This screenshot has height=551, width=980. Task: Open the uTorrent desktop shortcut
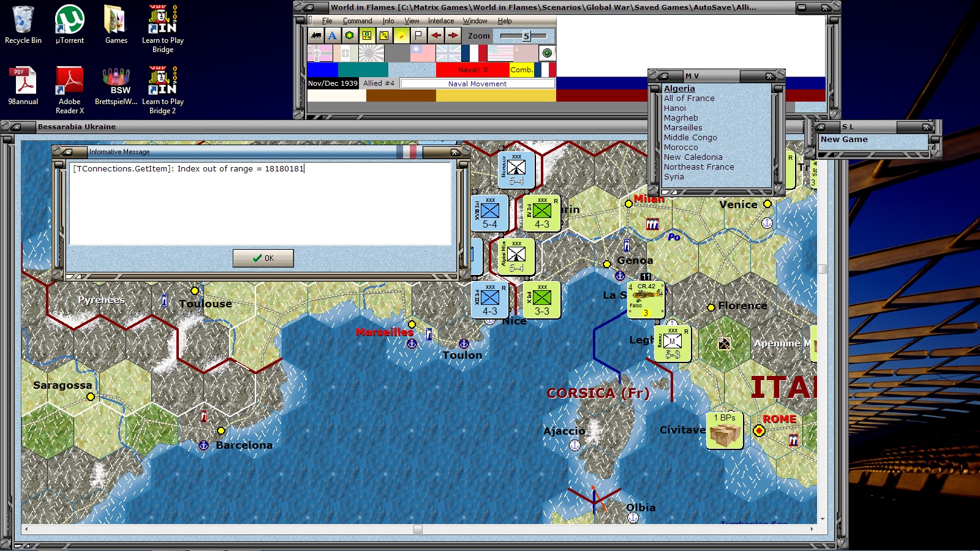tap(70, 25)
